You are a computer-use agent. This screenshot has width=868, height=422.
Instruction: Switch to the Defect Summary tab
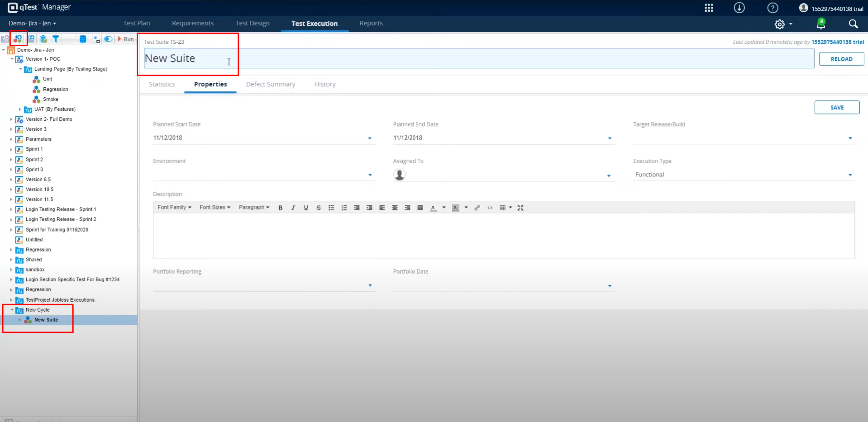click(271, 84)
